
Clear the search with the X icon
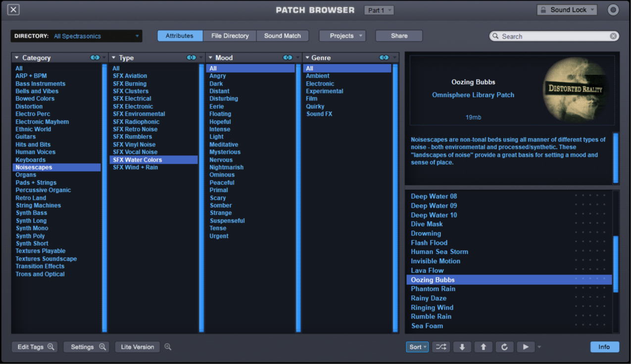pyautogui.click(x=613, y=36)
